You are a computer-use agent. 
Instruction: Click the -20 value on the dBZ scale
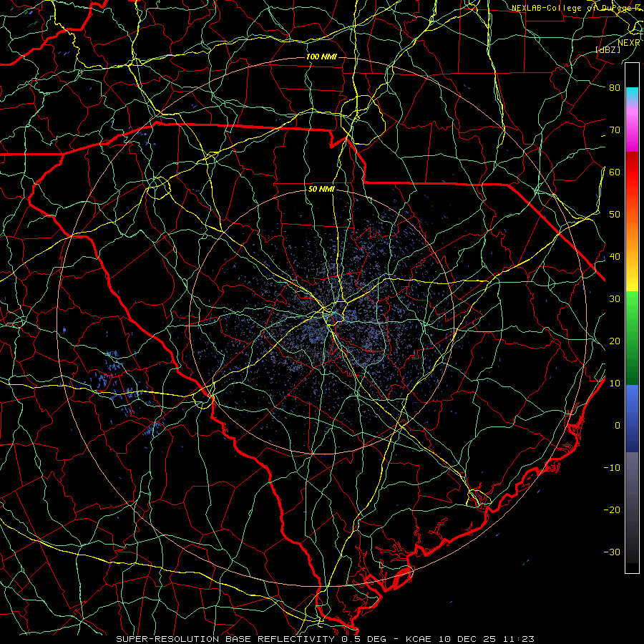point(612,509)
